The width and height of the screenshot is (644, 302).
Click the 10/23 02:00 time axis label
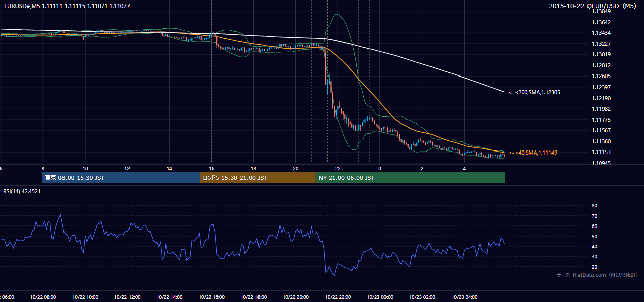click(x=422, y=297)
